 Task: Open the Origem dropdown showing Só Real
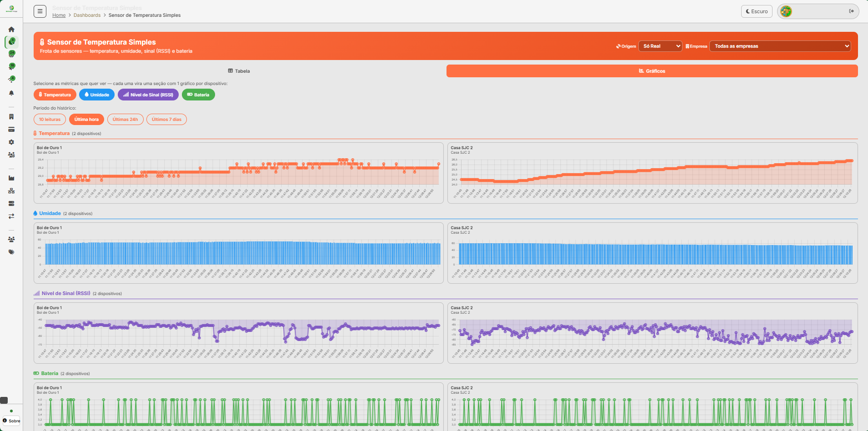coord(660,46)
